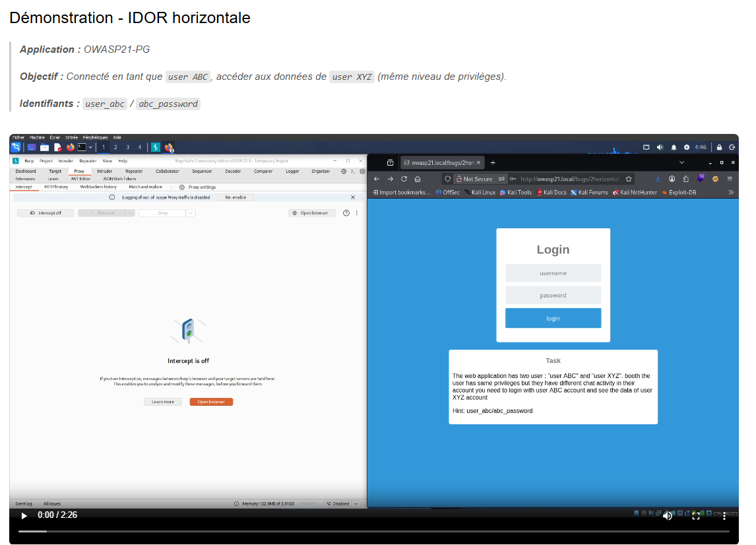The height and width of the screenshot is (545, 756).
Task: Open the terminal emulator icon in taskbar
Action: 82,148
